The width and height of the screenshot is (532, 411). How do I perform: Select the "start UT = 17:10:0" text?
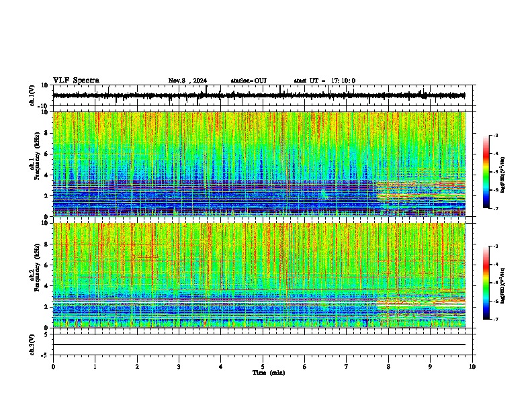[x=324, y=81]
